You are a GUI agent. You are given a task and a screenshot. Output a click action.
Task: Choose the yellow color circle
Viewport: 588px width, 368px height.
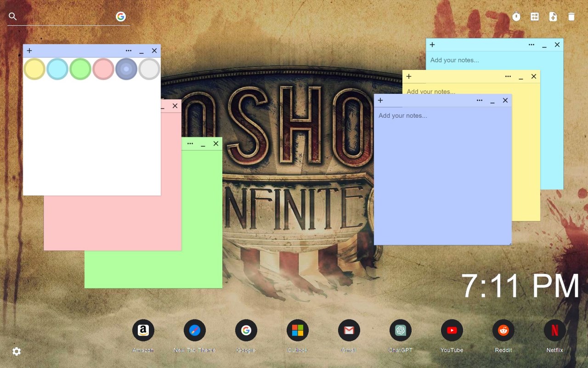click(34, 69)
